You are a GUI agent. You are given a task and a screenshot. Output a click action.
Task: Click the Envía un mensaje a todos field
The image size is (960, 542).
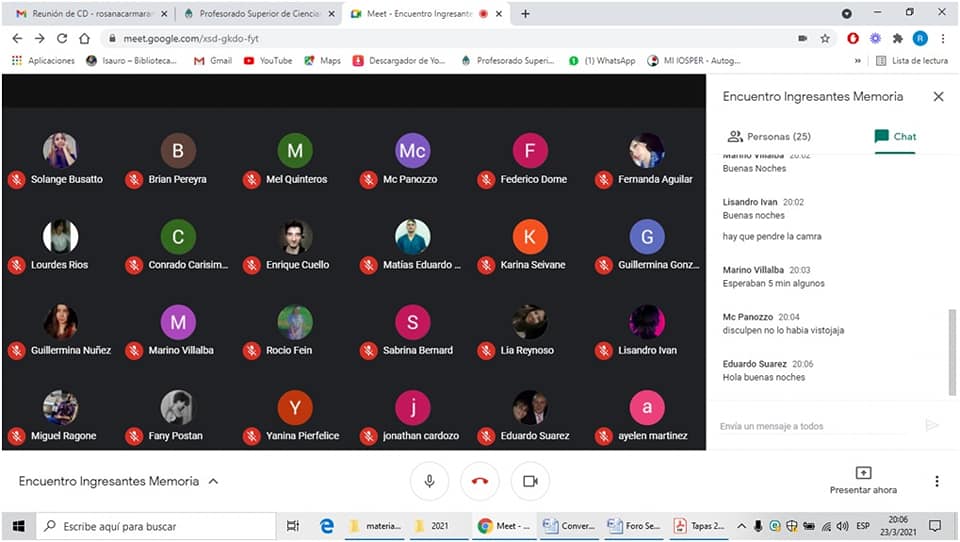tap(815, 426)
